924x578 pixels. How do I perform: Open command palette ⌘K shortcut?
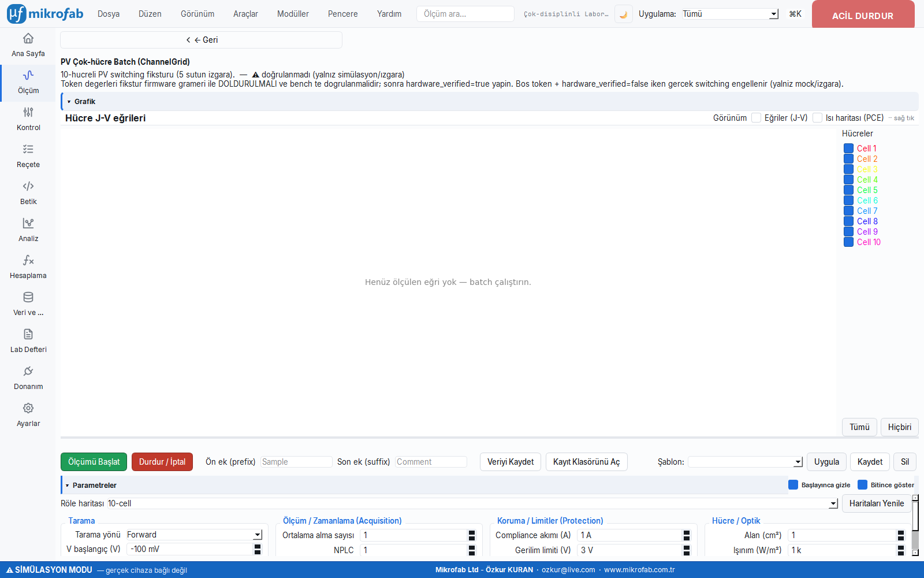795,14
